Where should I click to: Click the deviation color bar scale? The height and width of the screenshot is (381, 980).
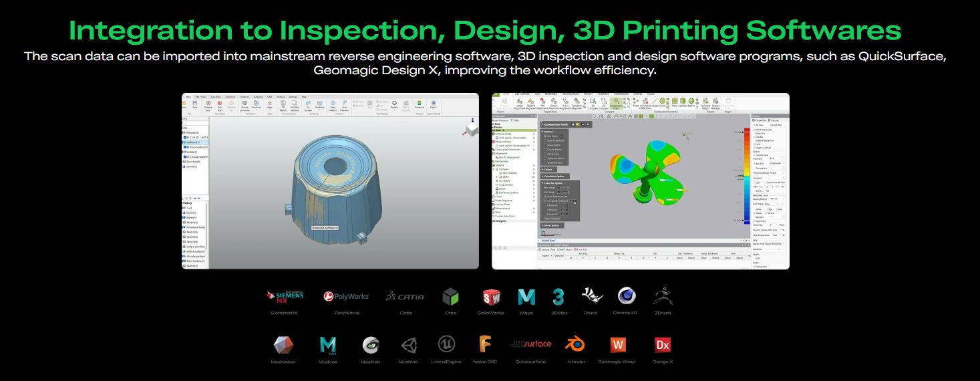click(747, 176)
